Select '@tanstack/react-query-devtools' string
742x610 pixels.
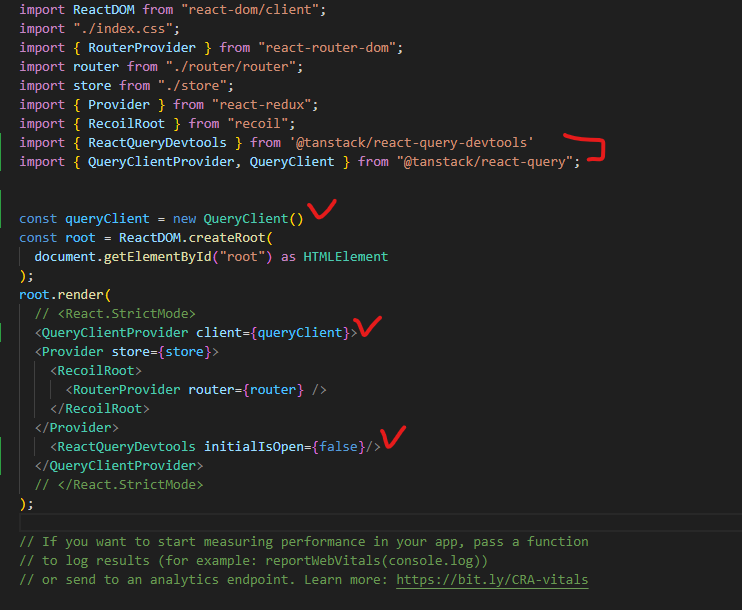pyautogui.click(x=412, y=142)
